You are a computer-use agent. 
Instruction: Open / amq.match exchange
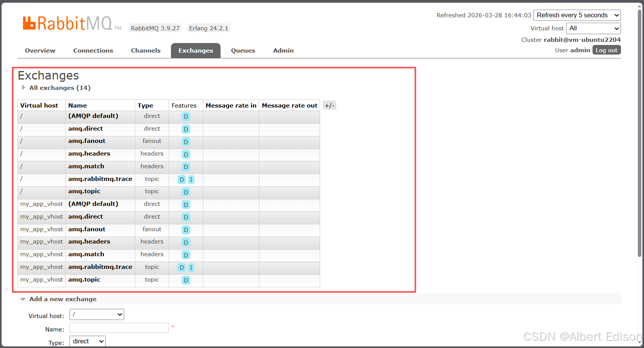[x=86, y=166]
